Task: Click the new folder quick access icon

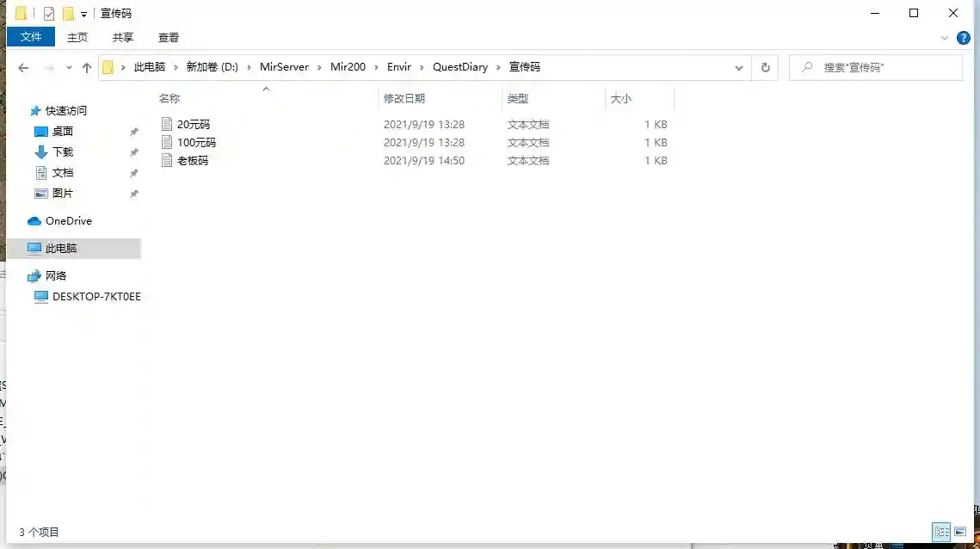Action: click(x=68, y=13)
